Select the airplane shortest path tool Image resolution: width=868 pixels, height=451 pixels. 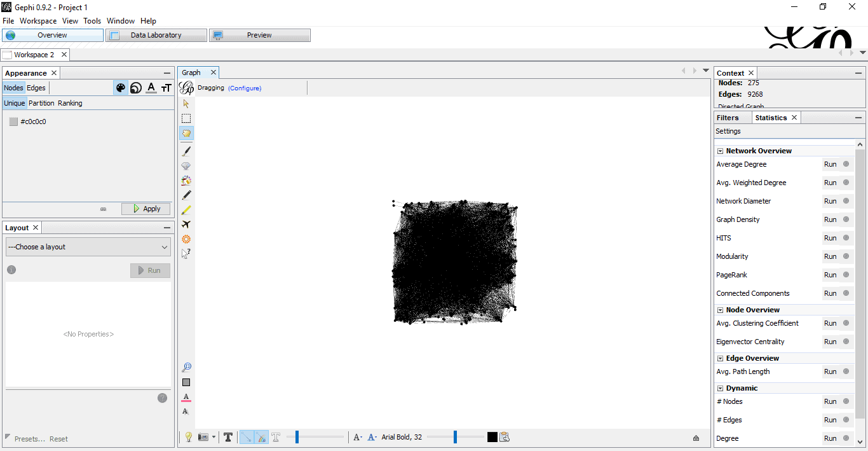[x=186, y=225]
